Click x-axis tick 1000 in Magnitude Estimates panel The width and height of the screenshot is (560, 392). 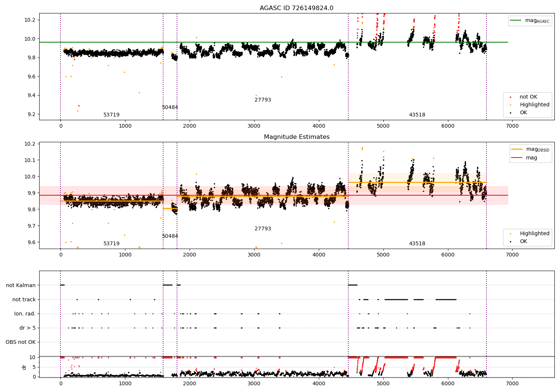coord(125,255)
